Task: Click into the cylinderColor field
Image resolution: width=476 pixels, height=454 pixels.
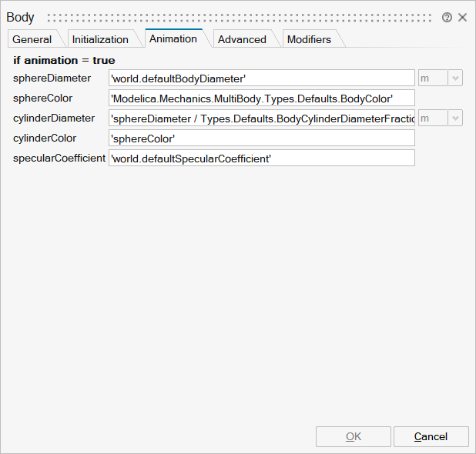Action: pyautogui.click(x=262, y=138)
